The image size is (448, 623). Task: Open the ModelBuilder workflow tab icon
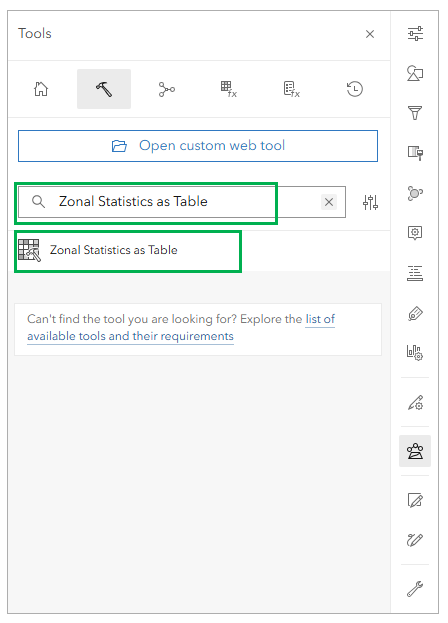166,89
